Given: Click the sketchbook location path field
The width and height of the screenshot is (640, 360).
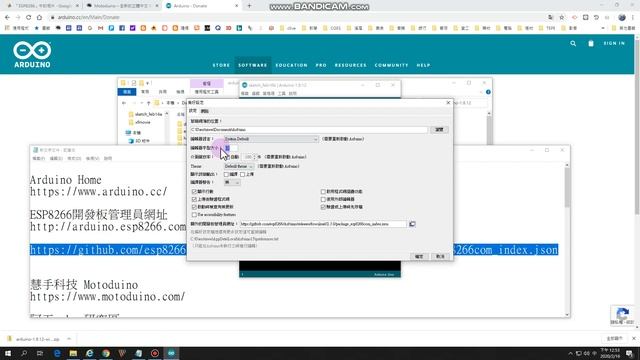Looking at the screenshot, I should [309, 130].
